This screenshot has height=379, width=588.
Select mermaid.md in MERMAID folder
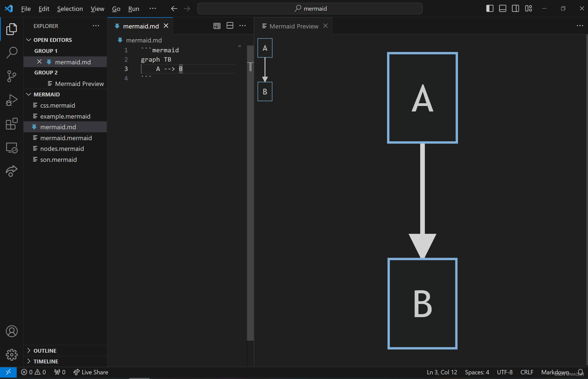click(65, 127)
